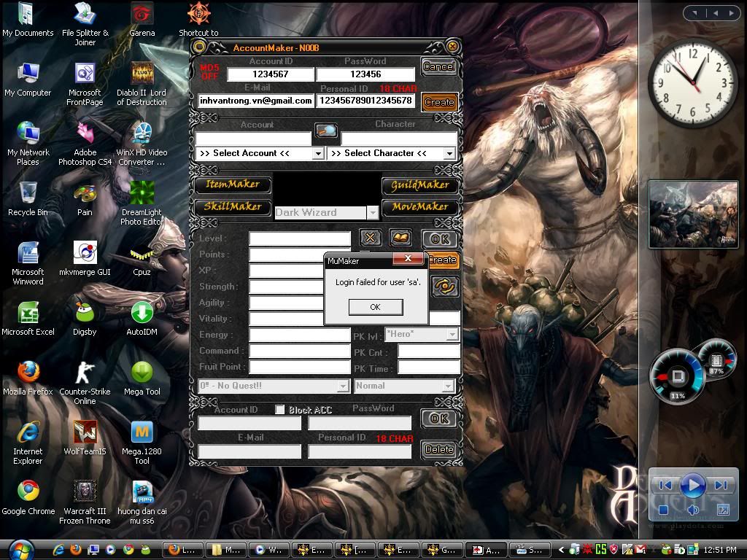Click the account search magnifier icon
This screenshot has height=560, width=747.
click(x=326, y=131)
